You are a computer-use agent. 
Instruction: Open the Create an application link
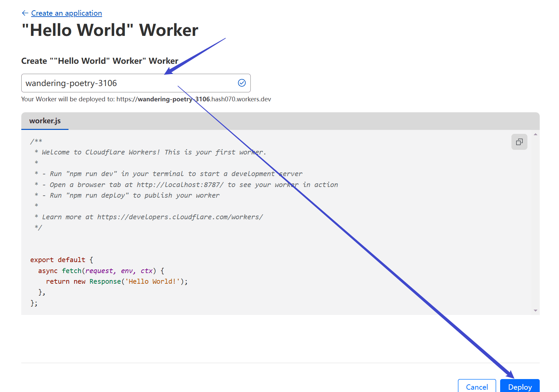click(x=67, y=13)
